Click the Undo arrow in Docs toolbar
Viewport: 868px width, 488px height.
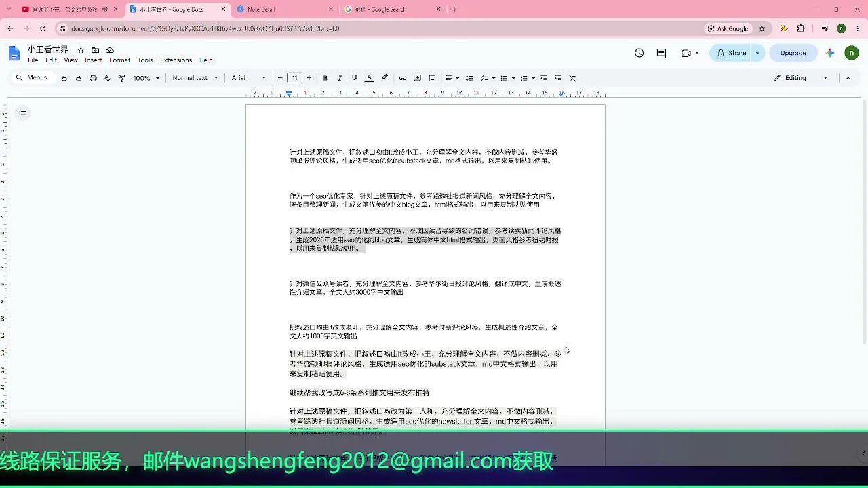tap(64, 78)
